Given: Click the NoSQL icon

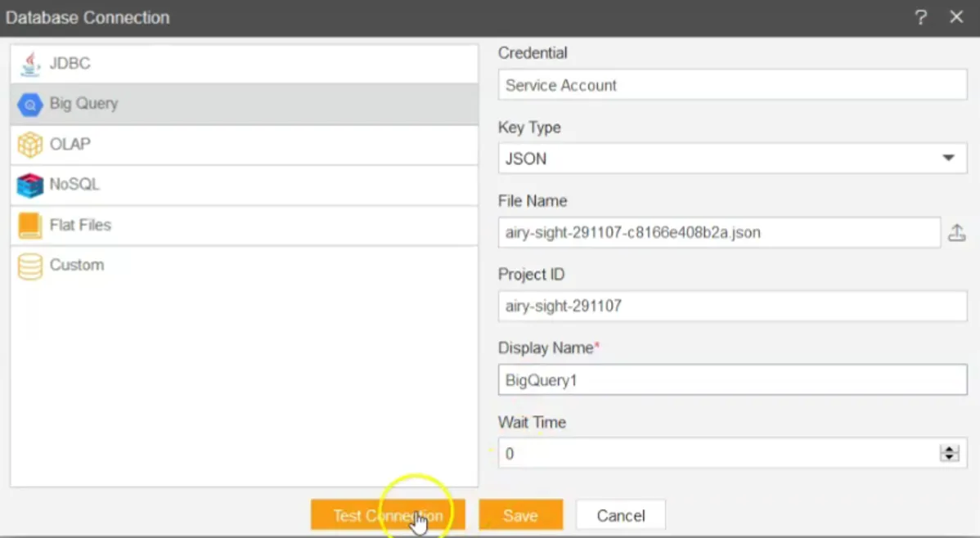Looking at the screenshot, I should click(30, 185).
